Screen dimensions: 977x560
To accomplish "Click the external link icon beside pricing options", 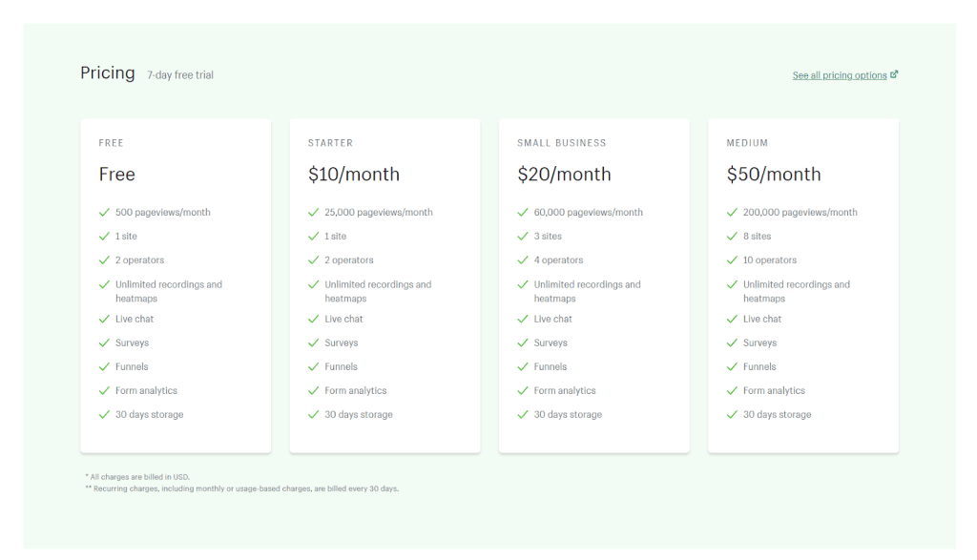I will pyautogui.click(x=894, y=74).
